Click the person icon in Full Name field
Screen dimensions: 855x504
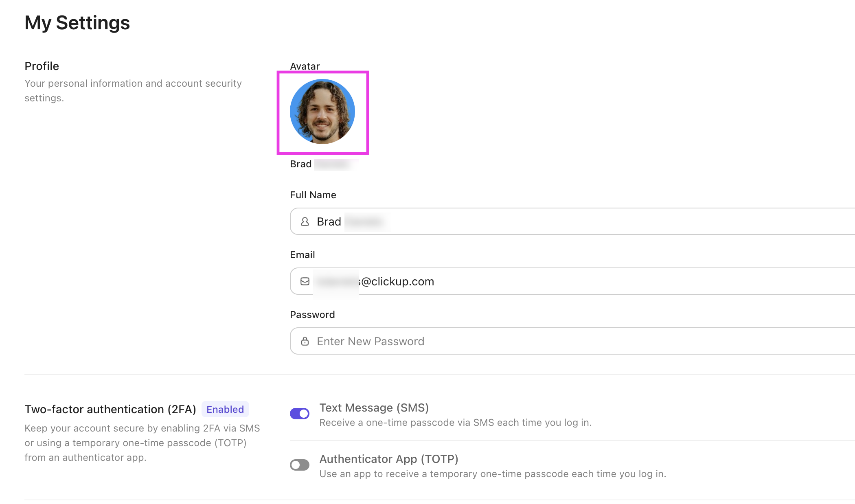point(305,221)
